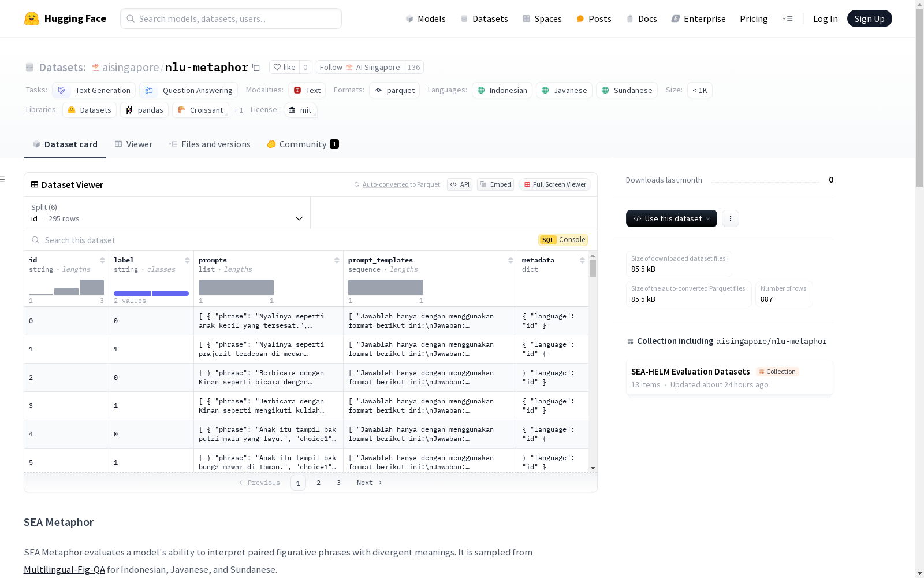Filter by Indonesian language tag
Viewport: 924px width, 578px height.
tap(502, 90)
